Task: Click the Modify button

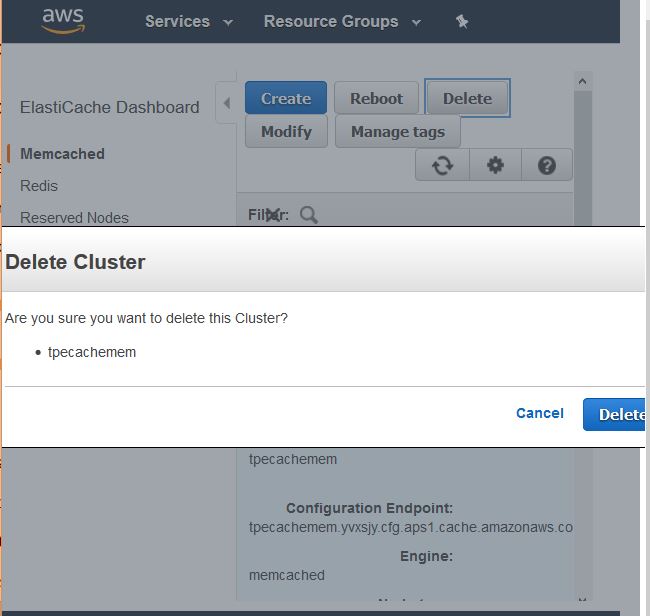Action: click(286, 131)
